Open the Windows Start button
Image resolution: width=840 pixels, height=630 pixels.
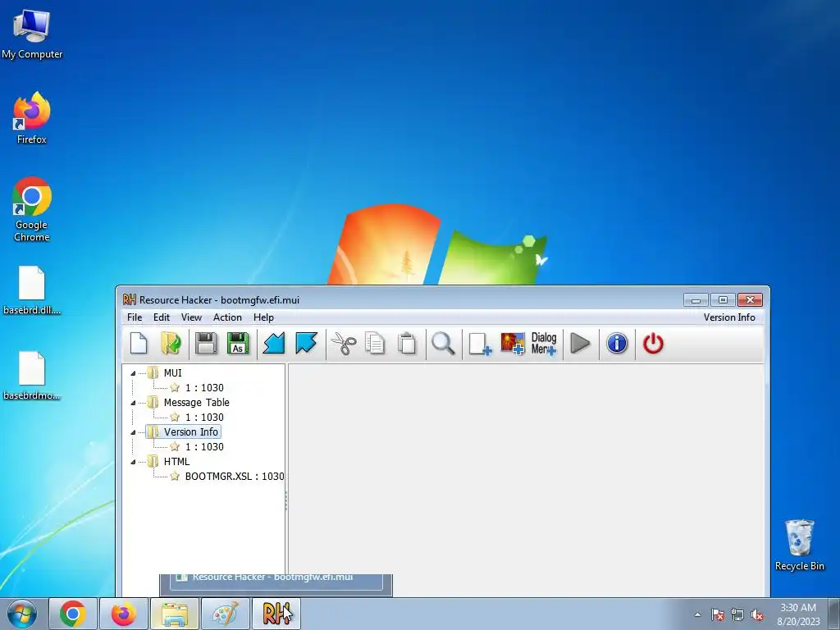pos(22,614)
